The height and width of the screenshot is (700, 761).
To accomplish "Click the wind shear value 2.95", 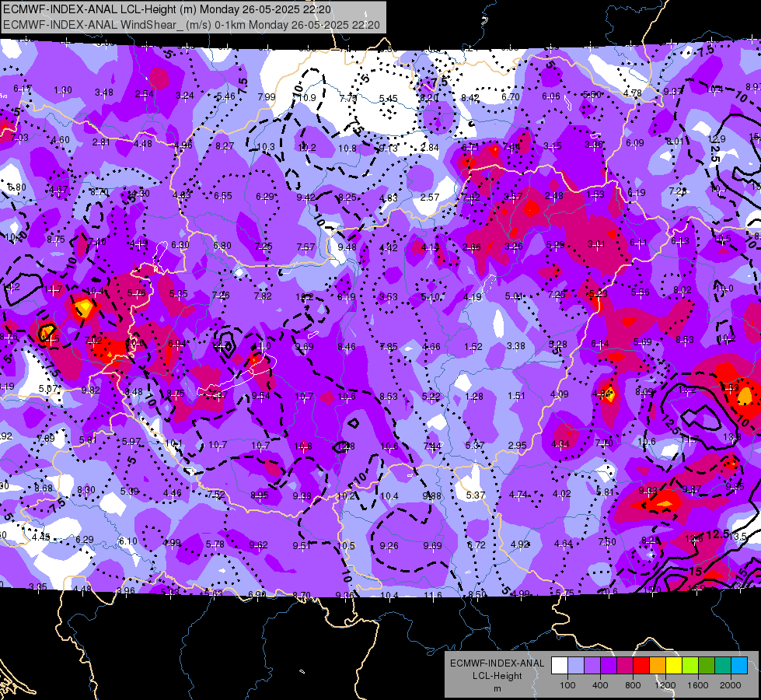I will pos(518,445).
